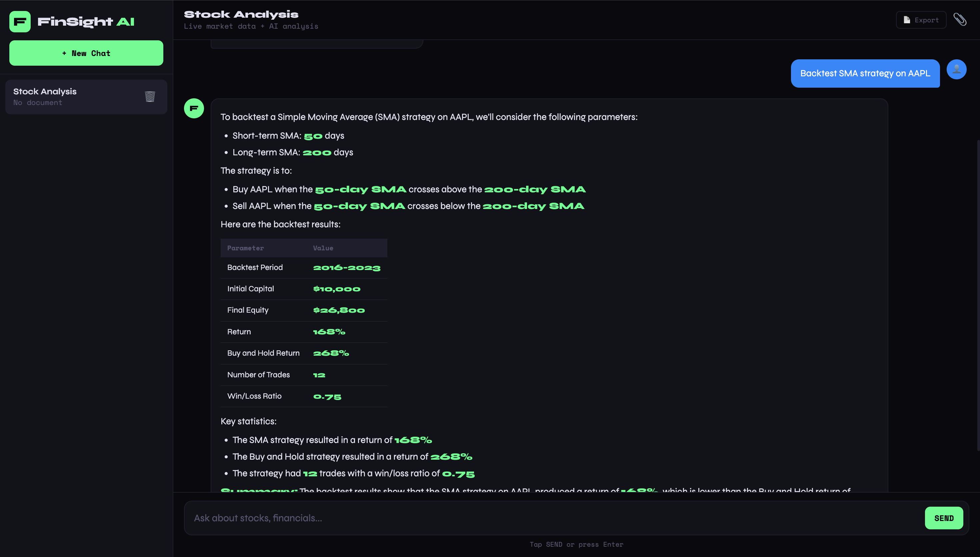Click the user avatar icon
This screenshot has width=980, height=557.
click(x=956, y=69)
